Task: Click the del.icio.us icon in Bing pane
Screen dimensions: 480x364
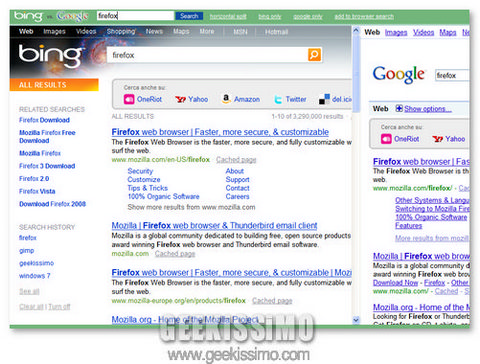Action: tap(324, 99)
